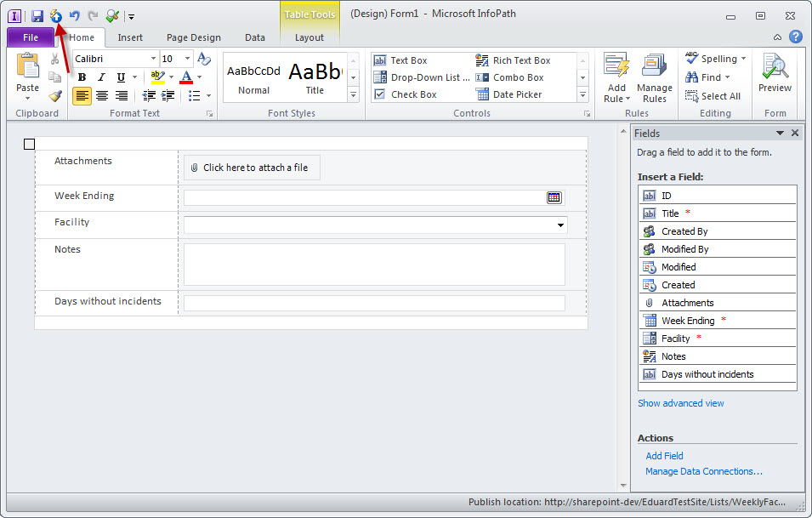This screenshot has width=812, height=518.
Task: Click Show advanced view link
Action: pyautogui.click(x=680, y=403)
